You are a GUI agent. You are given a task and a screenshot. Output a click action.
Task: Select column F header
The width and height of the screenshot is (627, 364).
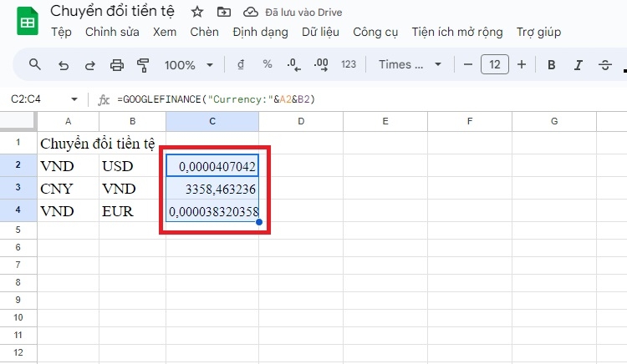[x=470, y=121]
